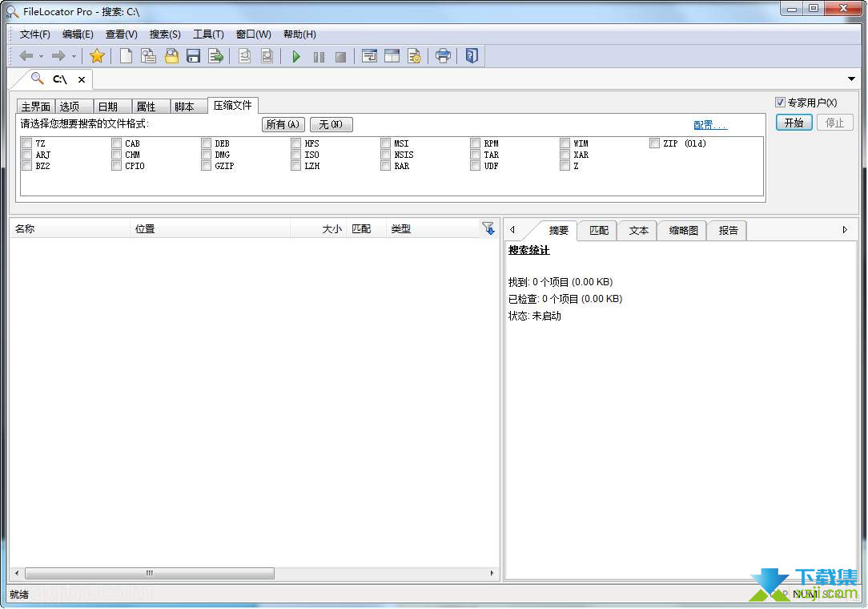
Task: Check the GZIP format checkbox
Action: 206,166
